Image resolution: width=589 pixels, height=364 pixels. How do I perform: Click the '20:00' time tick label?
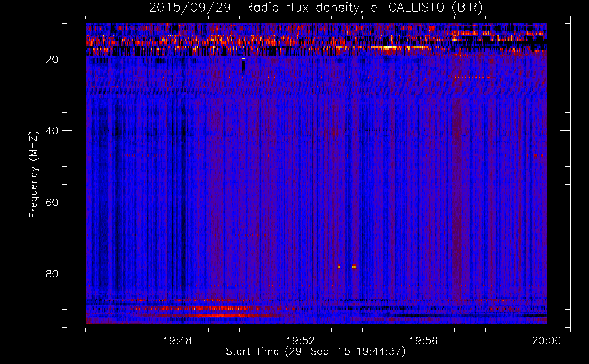[546, 341]
